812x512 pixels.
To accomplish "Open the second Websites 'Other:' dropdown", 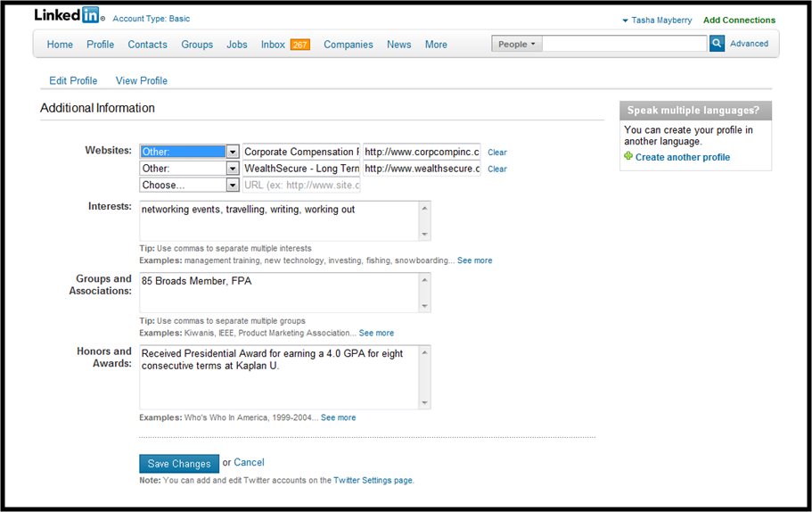I will [x=189, y=169].
